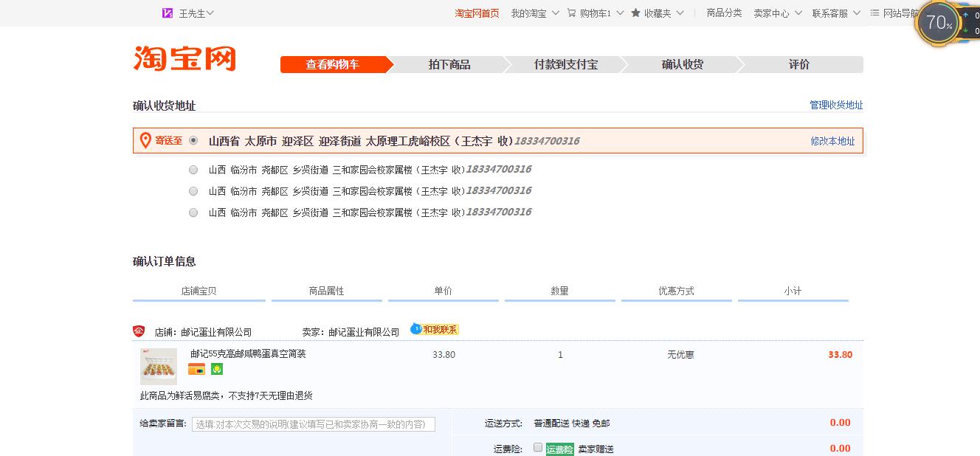Image resolution: width=980 pixels, height=456 pixels.
Task: Click the orange credit card icon under product
Action: coord(196,369)
